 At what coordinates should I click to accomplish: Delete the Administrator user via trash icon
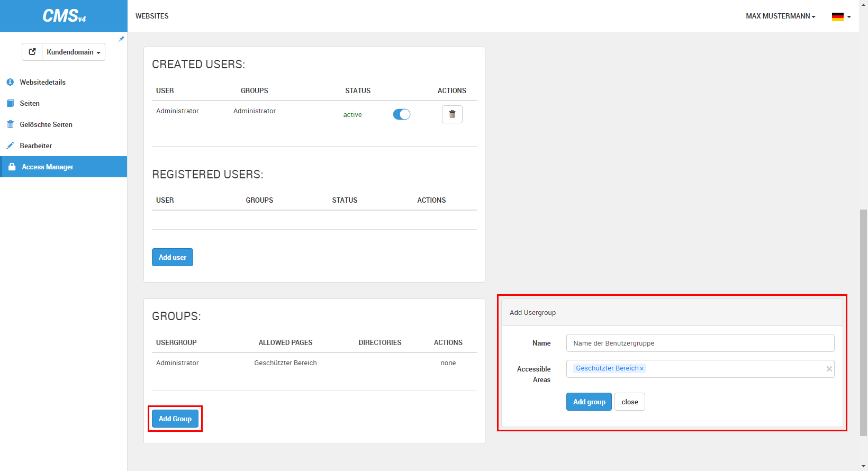[452, 114]
